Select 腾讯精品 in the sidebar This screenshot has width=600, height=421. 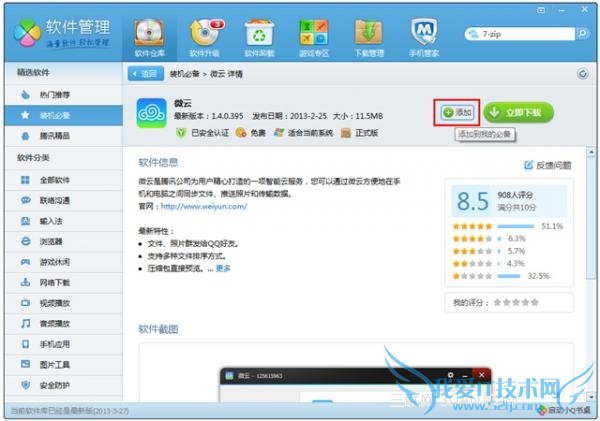(x=64, y=136)
